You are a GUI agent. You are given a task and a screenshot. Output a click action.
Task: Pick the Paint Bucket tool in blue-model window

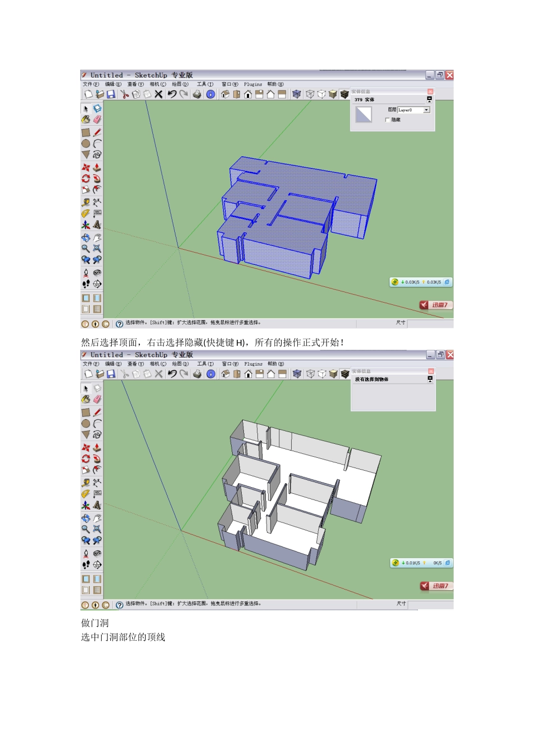pyautogui.click(x=86, y=119)
